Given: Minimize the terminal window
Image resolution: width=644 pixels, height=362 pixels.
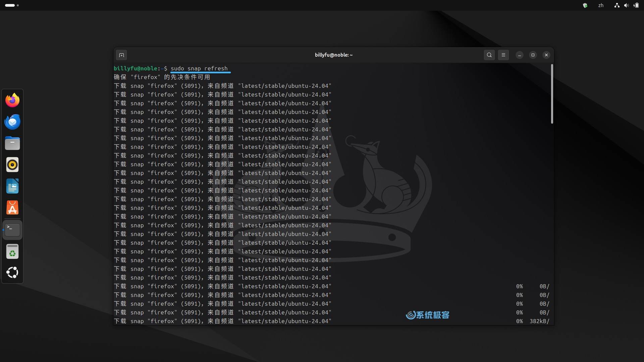Looking at the screenshot, I should pyautogui.click(x=520, y=55).
